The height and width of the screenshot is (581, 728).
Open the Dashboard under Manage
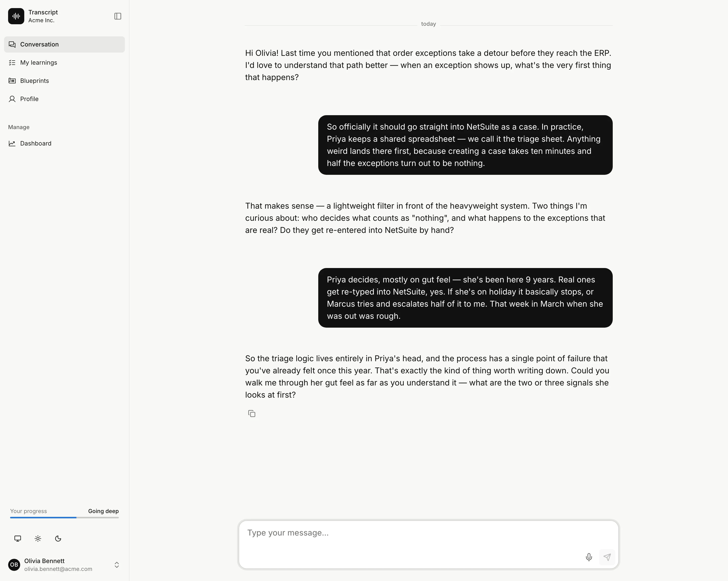coord(64,143)
